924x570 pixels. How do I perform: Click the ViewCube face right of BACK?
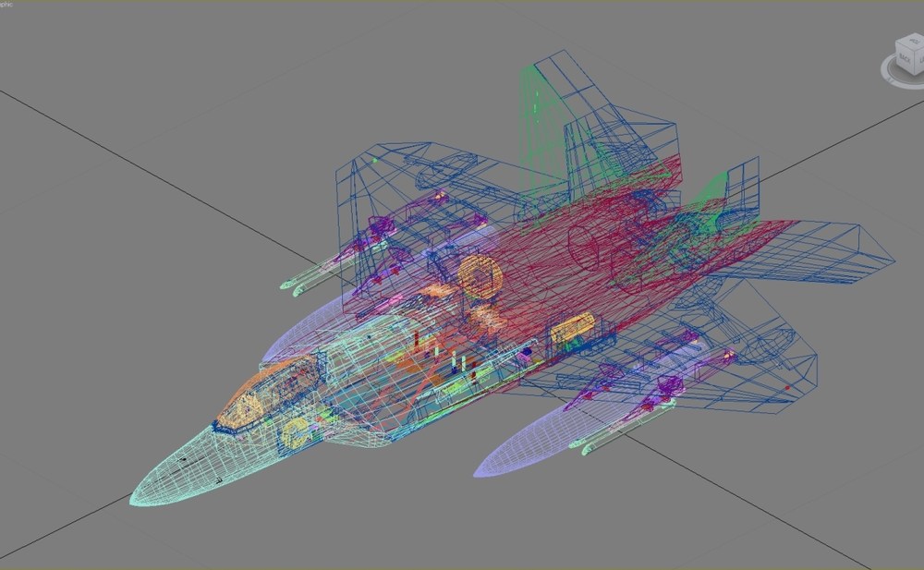pyautogui.click(x=919, y=60)
